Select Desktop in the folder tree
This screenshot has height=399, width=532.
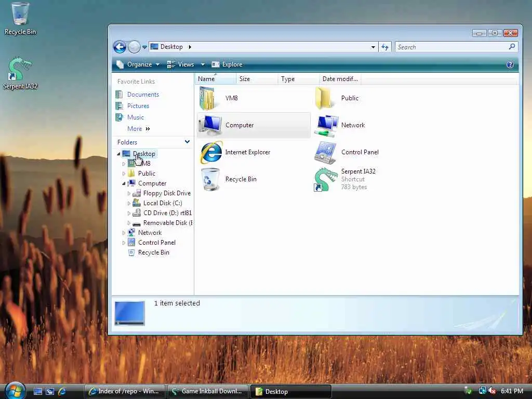[144, 154]
